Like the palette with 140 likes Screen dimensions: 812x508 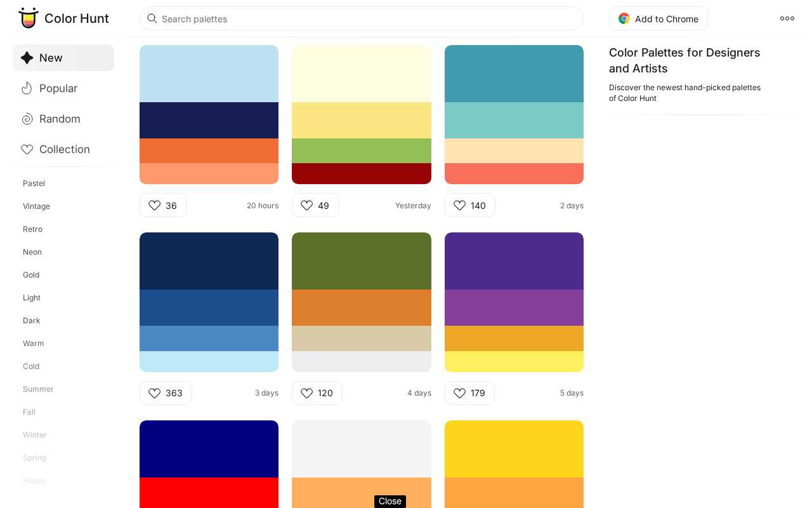460,205
